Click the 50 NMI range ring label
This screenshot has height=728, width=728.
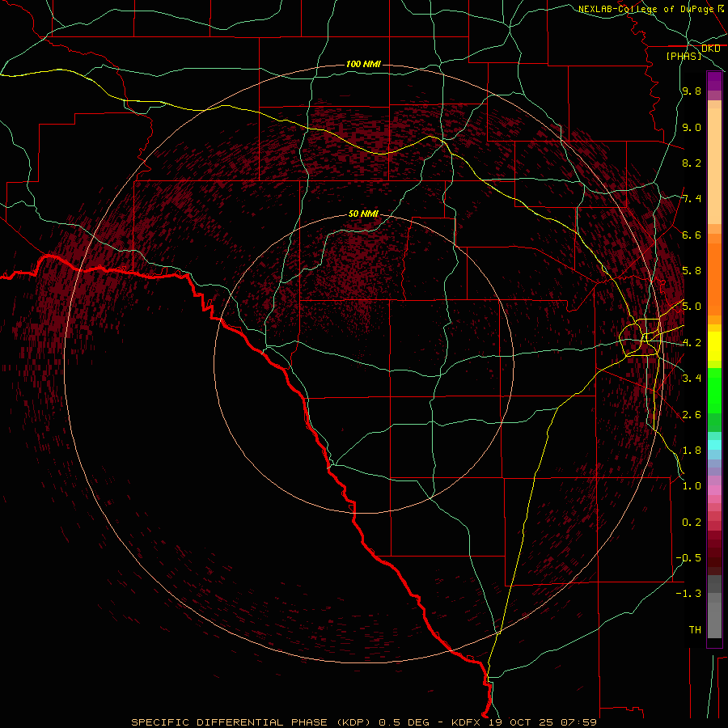pyautogui.click(x=363, y=214)
